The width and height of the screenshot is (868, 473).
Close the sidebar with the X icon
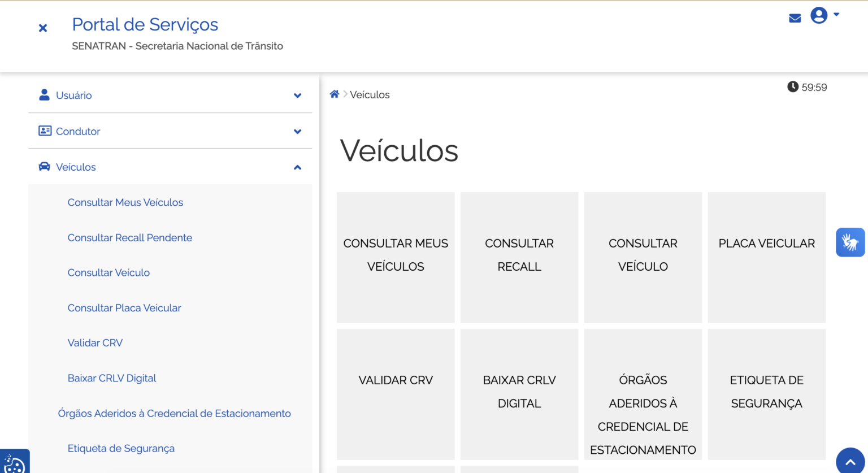tap(42, 27)
